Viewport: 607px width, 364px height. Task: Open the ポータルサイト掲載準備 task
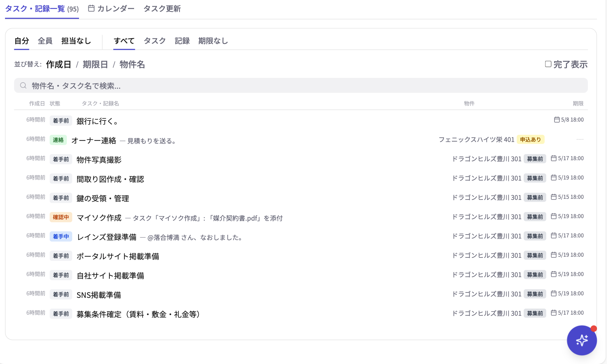[118, 256]
